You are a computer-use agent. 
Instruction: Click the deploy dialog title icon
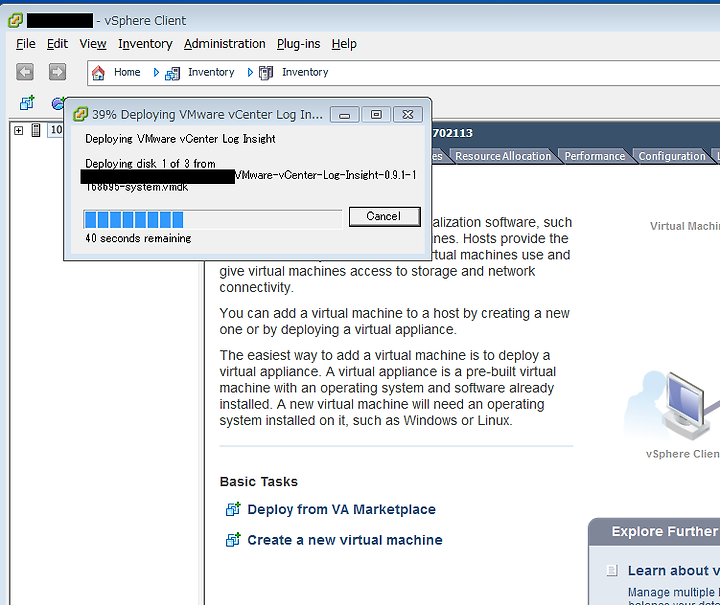click(80, 114)
